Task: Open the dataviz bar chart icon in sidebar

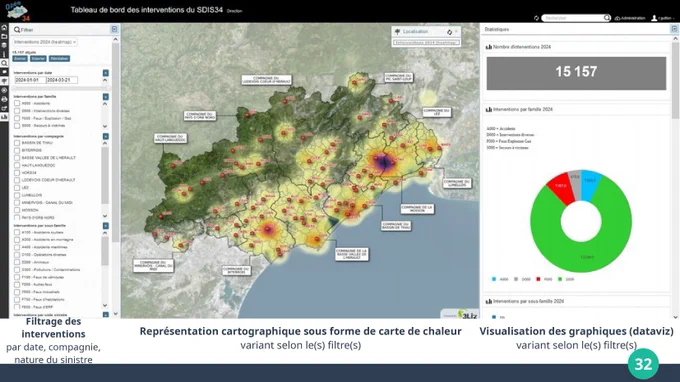Action: (4, 117)
